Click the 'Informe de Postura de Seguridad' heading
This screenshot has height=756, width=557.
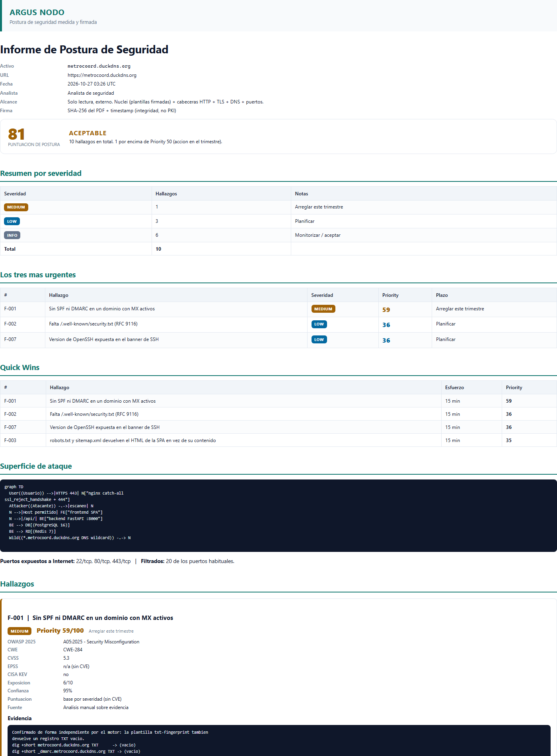(x=84, y=49)
